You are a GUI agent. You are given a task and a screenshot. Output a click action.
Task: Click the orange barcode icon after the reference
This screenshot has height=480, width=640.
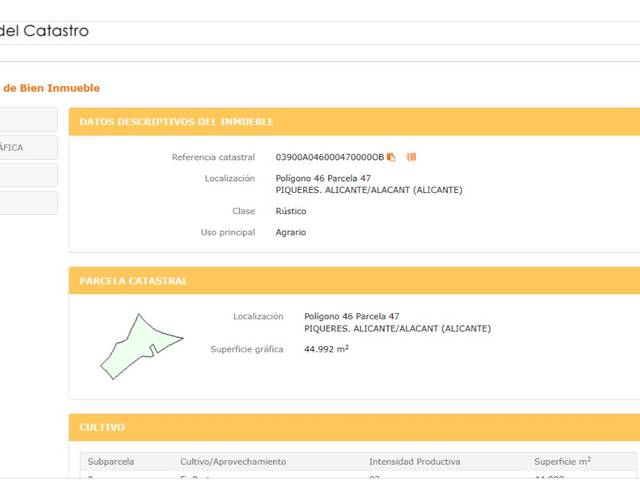411,157
